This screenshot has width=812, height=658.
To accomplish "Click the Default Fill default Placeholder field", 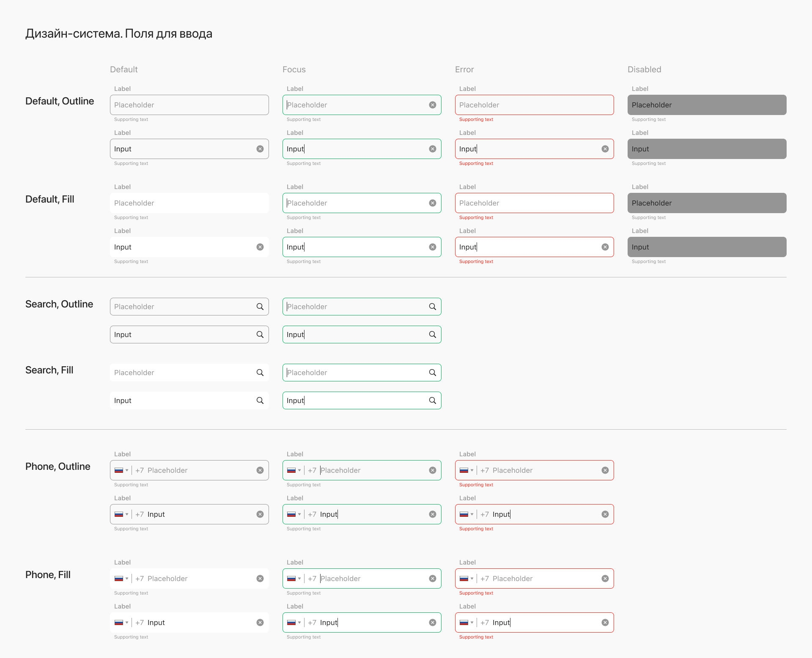I will click(189, 203).
